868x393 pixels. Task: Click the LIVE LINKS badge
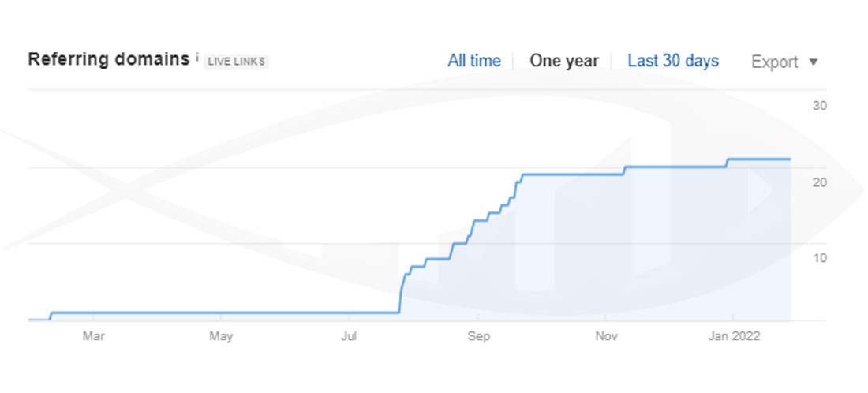tap(236, 62)
